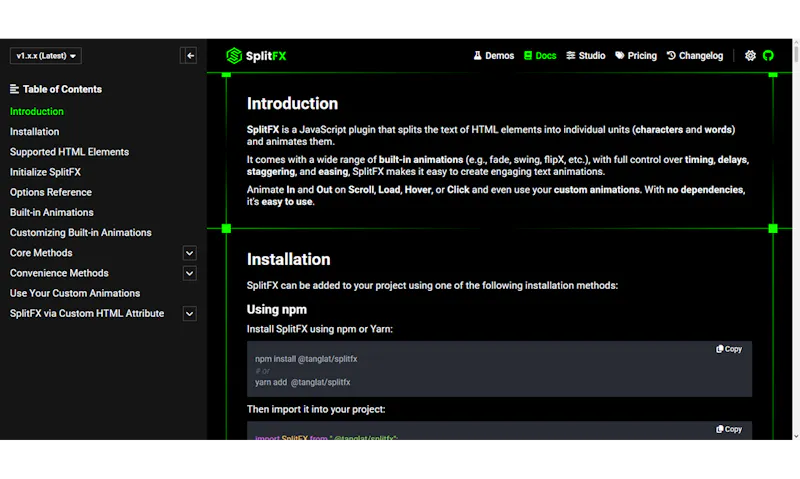
Task: Click the tag icon beside Pricing
Action: click(619, 56)
